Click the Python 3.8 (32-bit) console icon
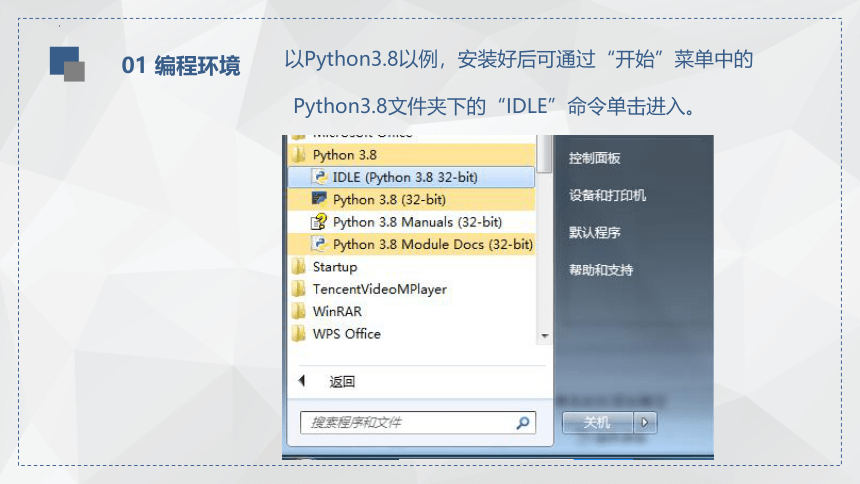860x484 pixels. 319,199
